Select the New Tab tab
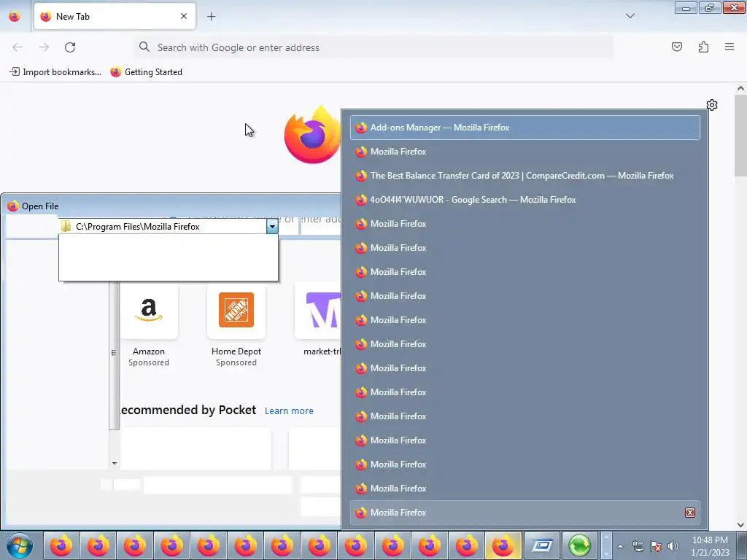 [x=115, y=16]
